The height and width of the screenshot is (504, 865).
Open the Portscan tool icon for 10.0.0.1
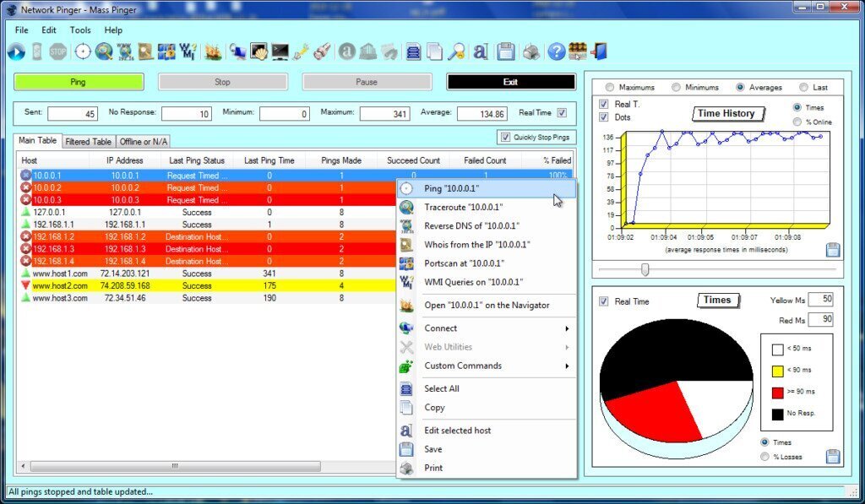tap(406, 263)
